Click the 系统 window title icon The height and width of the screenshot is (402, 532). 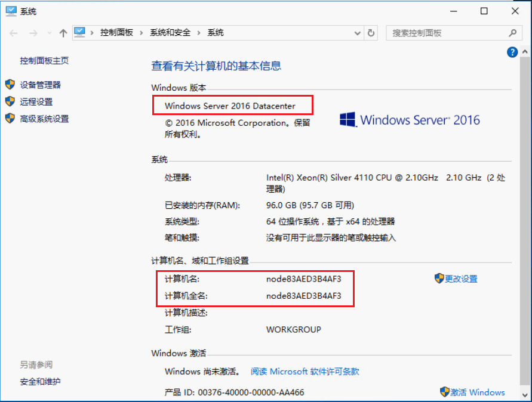pos(11,11)
